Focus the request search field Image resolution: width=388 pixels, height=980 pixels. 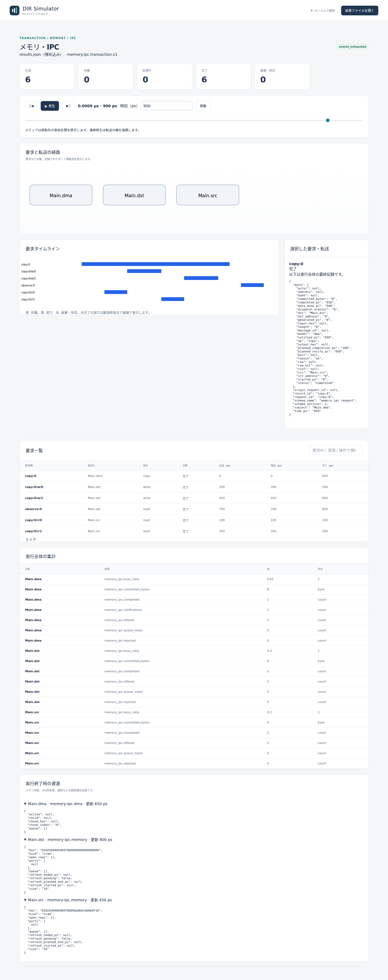pyautogui.click(x=336, y=450)
